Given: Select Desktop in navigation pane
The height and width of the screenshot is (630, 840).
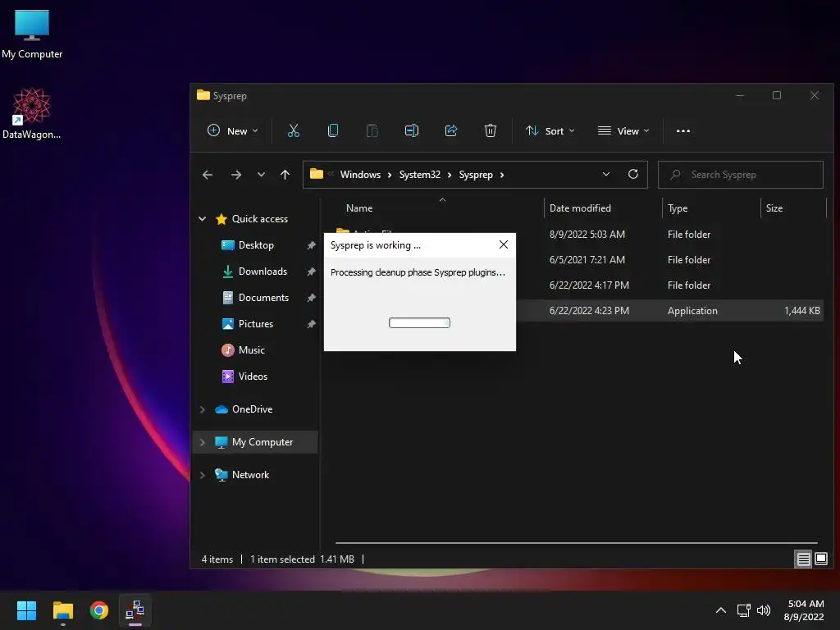Looking at the screenshot, I should click(x=256, y=245).
